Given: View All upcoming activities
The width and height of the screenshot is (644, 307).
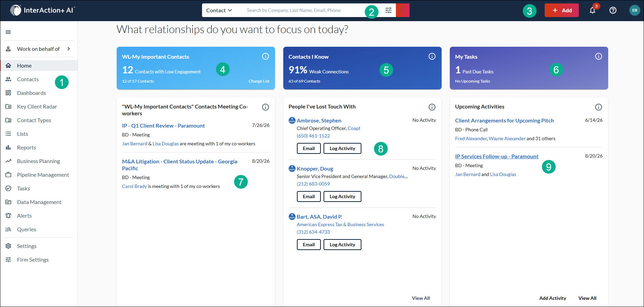Looking at the screenshot, I should point(587,298).
